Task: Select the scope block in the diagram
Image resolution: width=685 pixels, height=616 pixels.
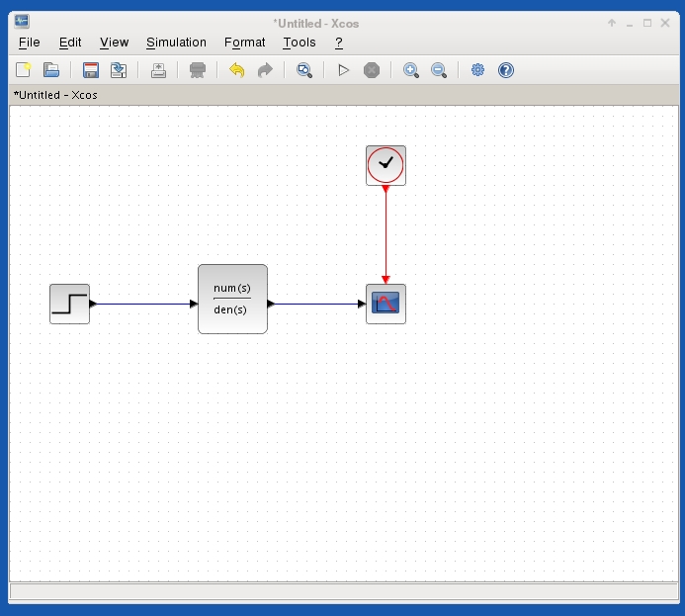Action: (385, 305)
